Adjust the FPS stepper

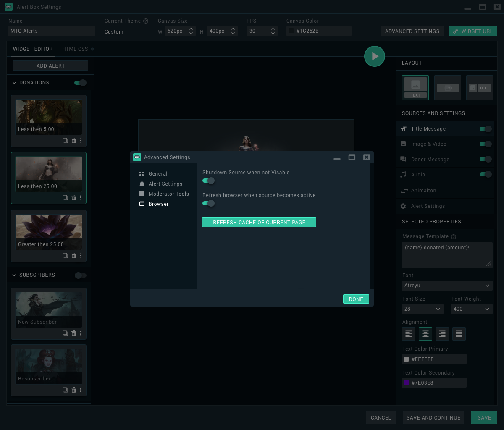273,31
